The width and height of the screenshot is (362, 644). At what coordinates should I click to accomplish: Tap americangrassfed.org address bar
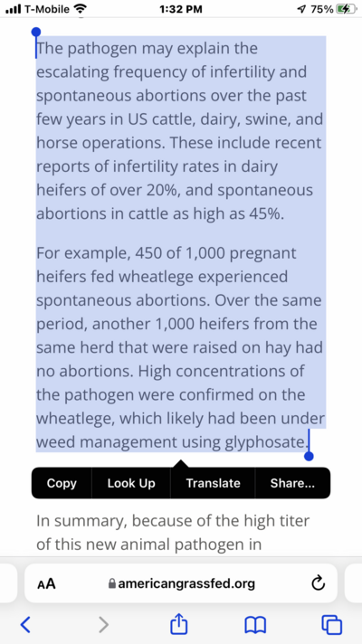point(181,583)
